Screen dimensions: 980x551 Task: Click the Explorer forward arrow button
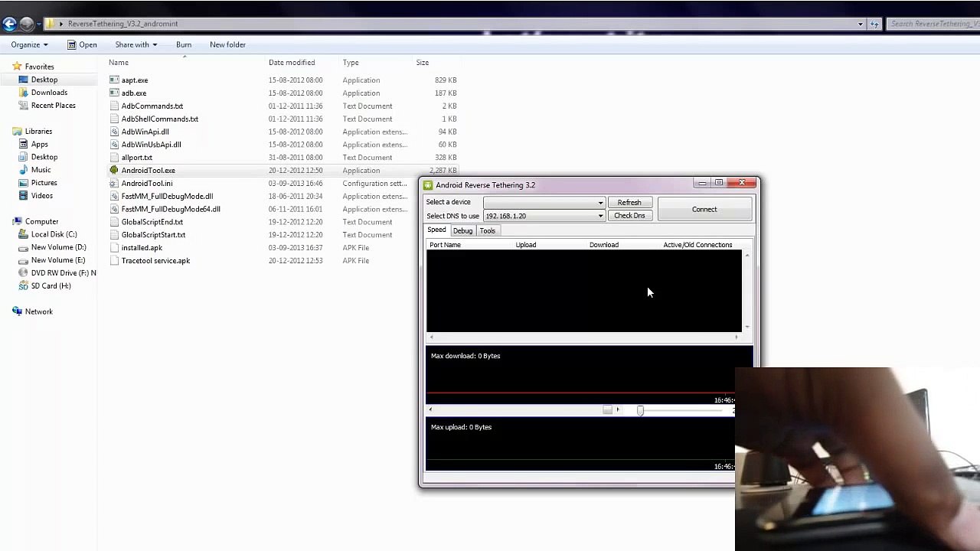(27, 24)
